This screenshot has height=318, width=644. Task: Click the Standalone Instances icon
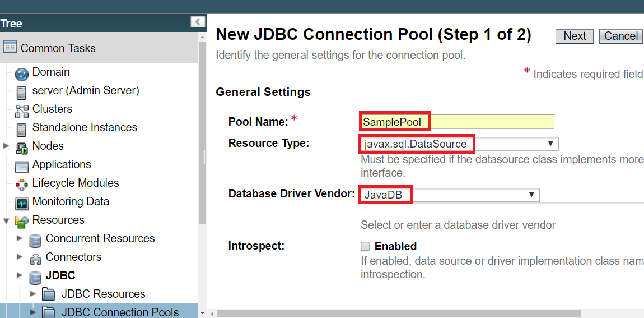coord(21,130)
